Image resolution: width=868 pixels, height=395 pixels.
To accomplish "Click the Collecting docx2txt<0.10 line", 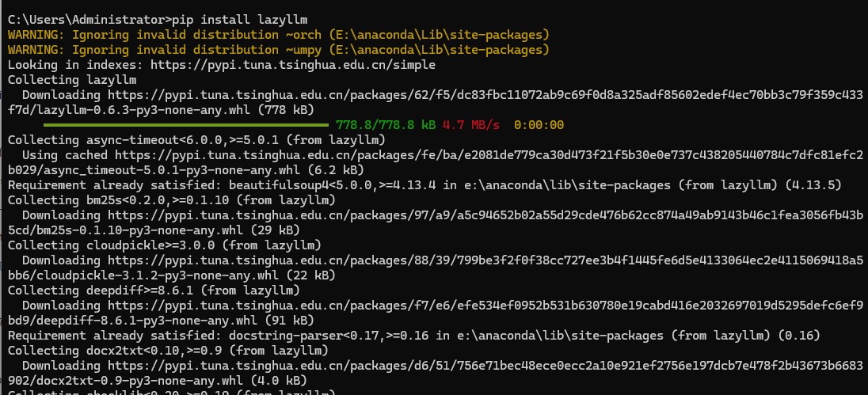I will coord(168,350).
